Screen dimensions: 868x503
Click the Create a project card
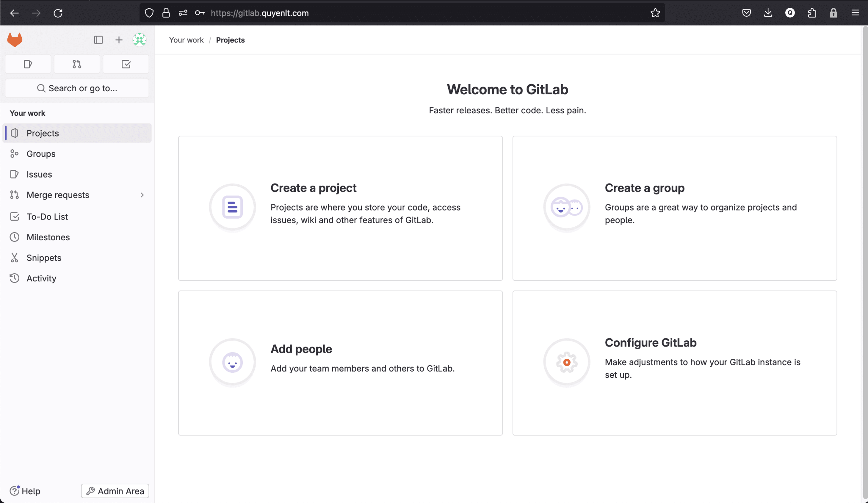[x=340, y=207]
